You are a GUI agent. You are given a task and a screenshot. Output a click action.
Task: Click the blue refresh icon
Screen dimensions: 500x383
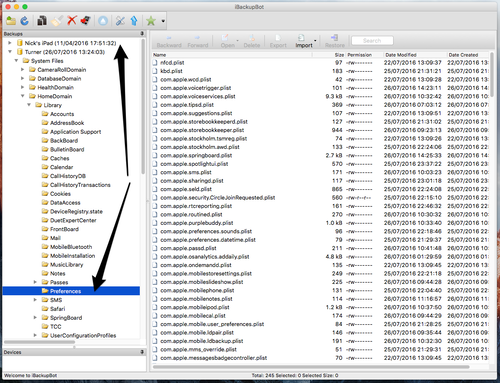(25, 21)
